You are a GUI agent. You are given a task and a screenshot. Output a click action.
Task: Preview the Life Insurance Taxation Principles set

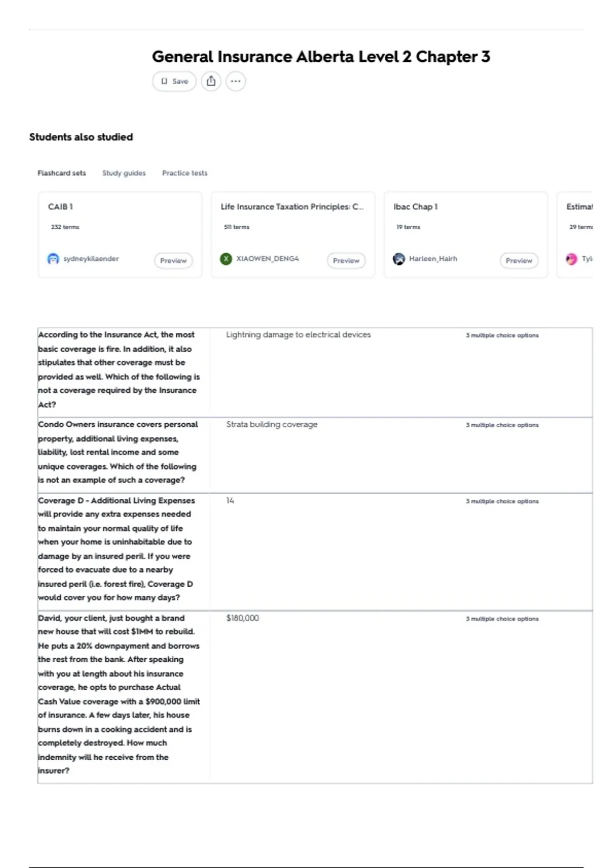tap(346, 260)
